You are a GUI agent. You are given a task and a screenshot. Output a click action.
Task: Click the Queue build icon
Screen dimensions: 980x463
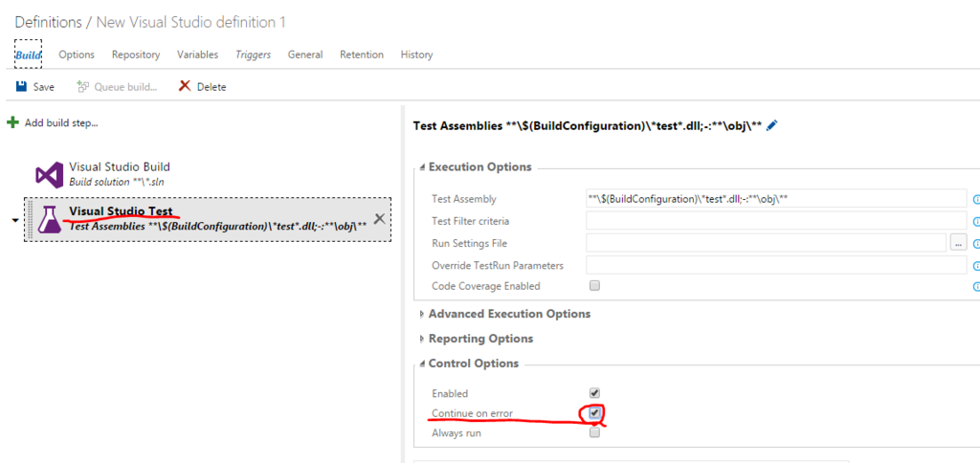click(x=82, y=86)
